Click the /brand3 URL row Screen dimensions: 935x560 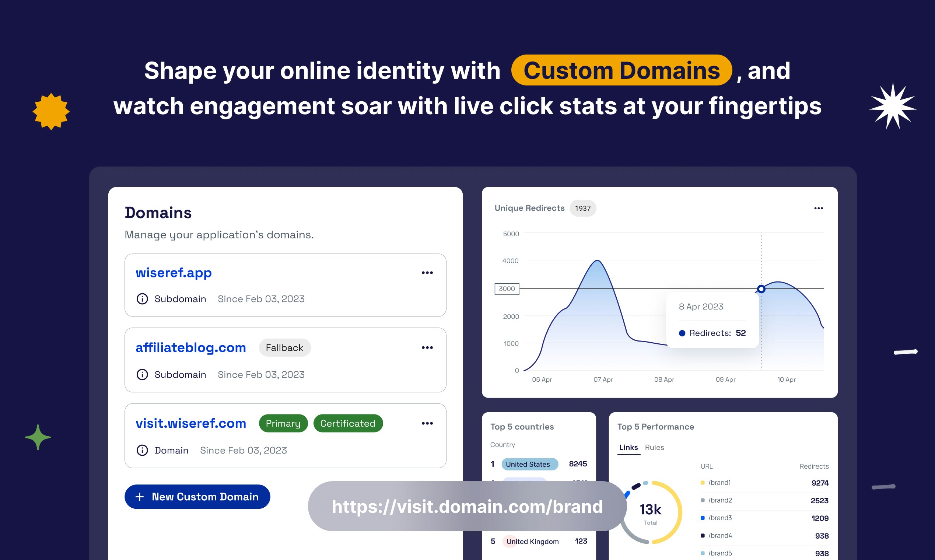click(x=764, y=518)
